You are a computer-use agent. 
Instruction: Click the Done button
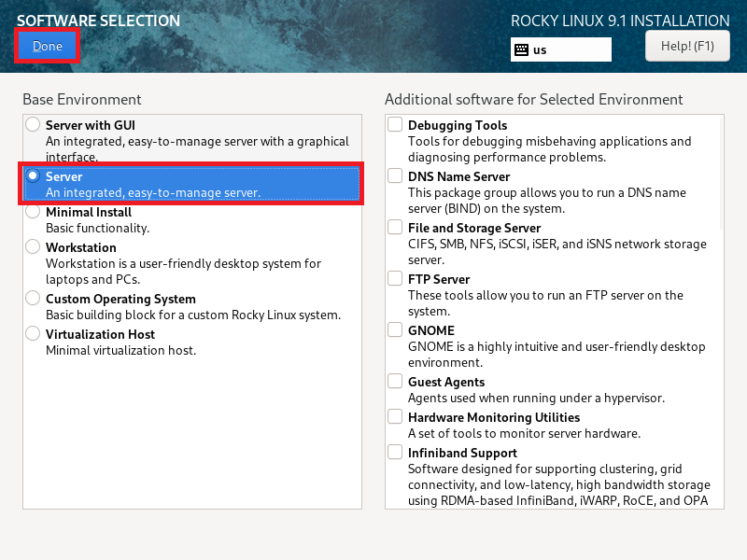(48, 46)
